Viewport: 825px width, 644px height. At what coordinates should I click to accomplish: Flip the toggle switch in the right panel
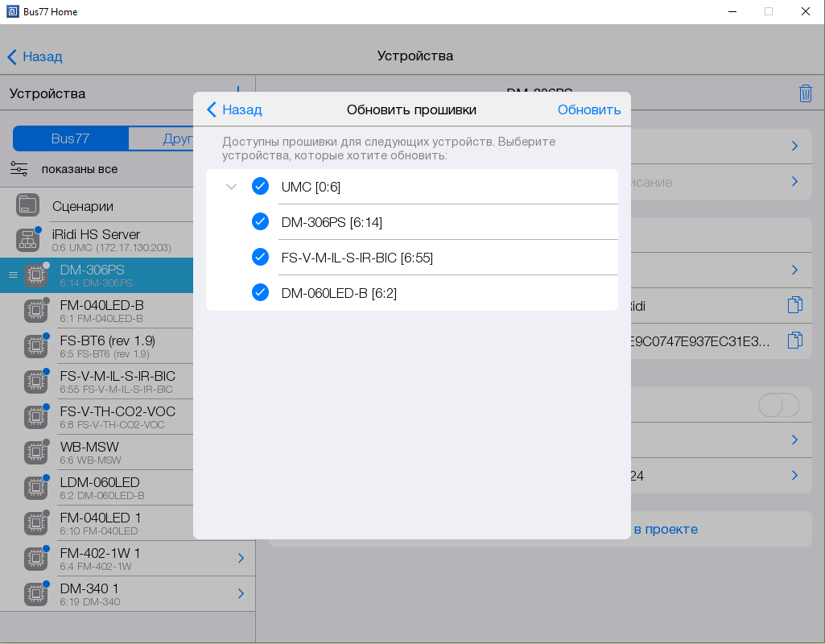[778, 406]
